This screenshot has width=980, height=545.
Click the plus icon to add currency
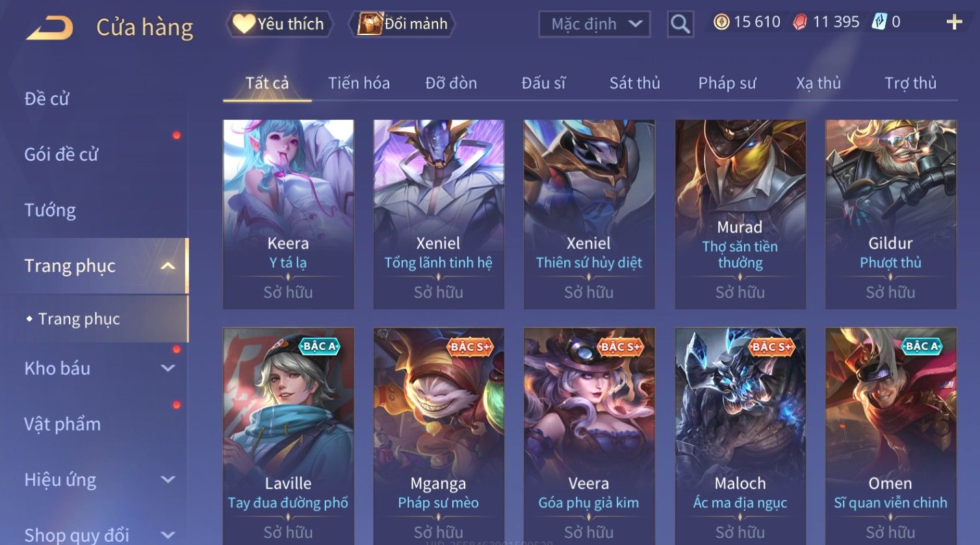pos(954,23)
